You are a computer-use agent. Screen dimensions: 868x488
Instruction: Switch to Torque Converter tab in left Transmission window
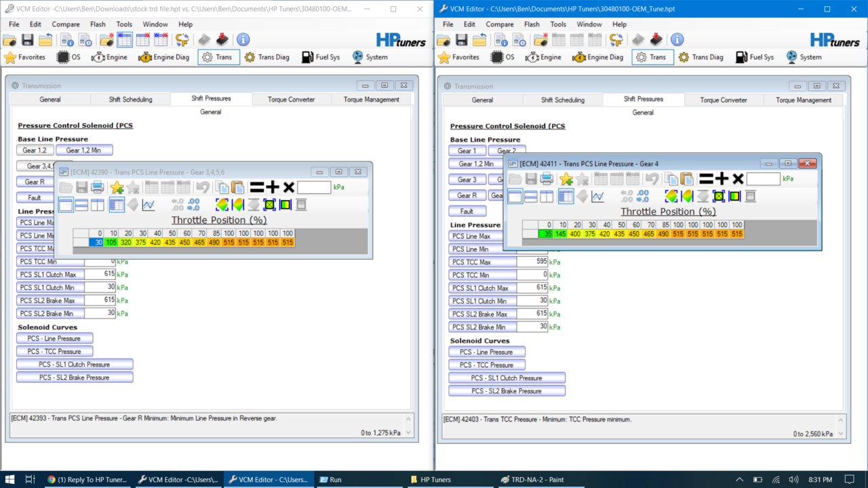tap(292, 99)
